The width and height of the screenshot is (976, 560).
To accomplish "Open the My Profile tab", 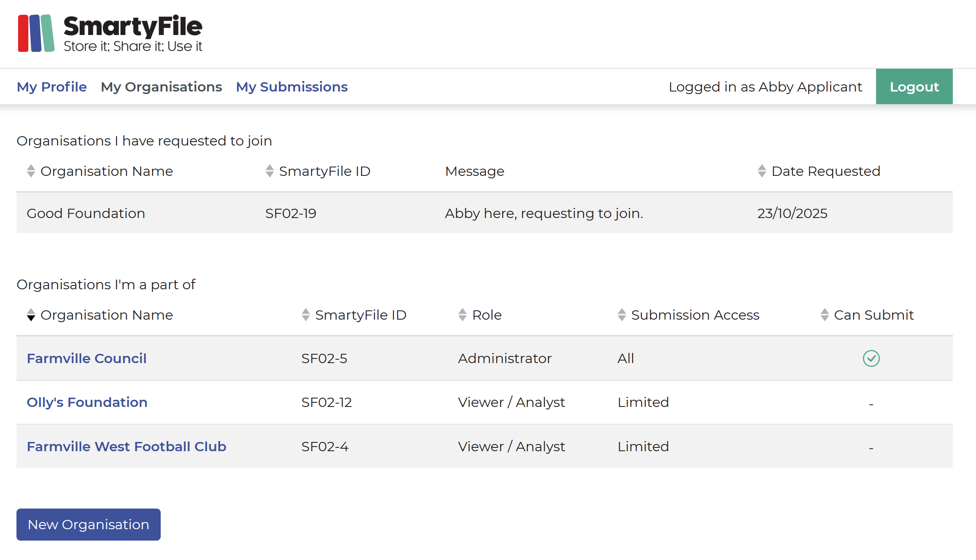I will point(51,87).
